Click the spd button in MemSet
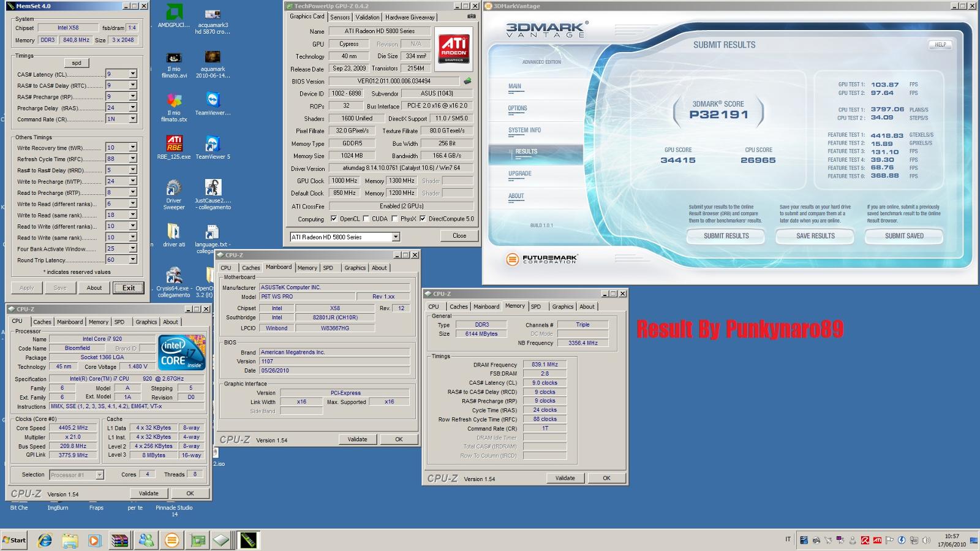The width and height of the screenshot is (980, 551). pos(77,63)
